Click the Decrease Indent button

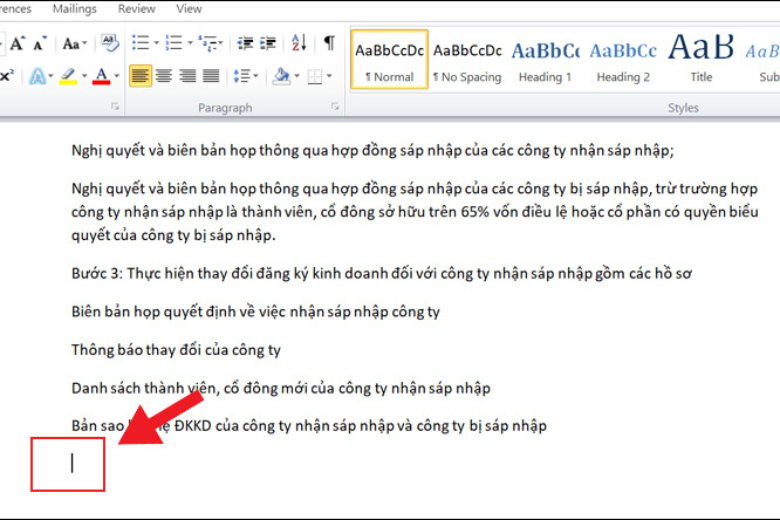[245, 43]
